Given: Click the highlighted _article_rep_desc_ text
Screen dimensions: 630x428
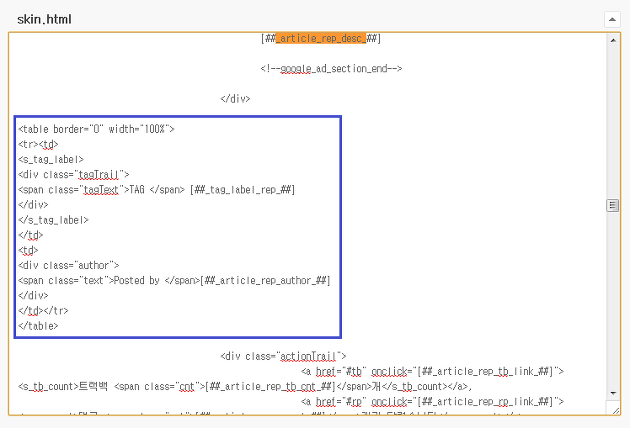Looking at the screenshot, I should [x=321, y=39].
